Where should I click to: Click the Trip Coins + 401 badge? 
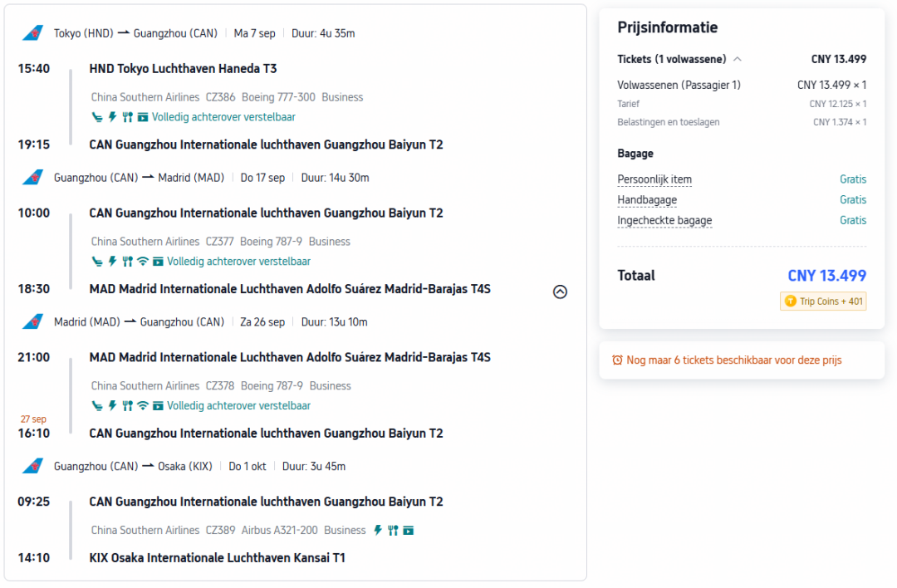(x=823, y=301)
